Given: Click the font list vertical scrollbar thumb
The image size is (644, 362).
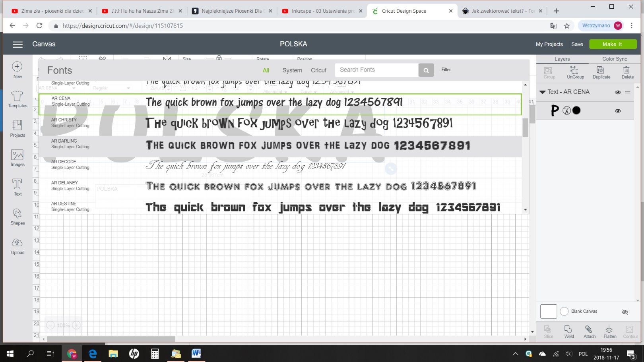Looking at the screenshot, I should [x=525, y=128].
